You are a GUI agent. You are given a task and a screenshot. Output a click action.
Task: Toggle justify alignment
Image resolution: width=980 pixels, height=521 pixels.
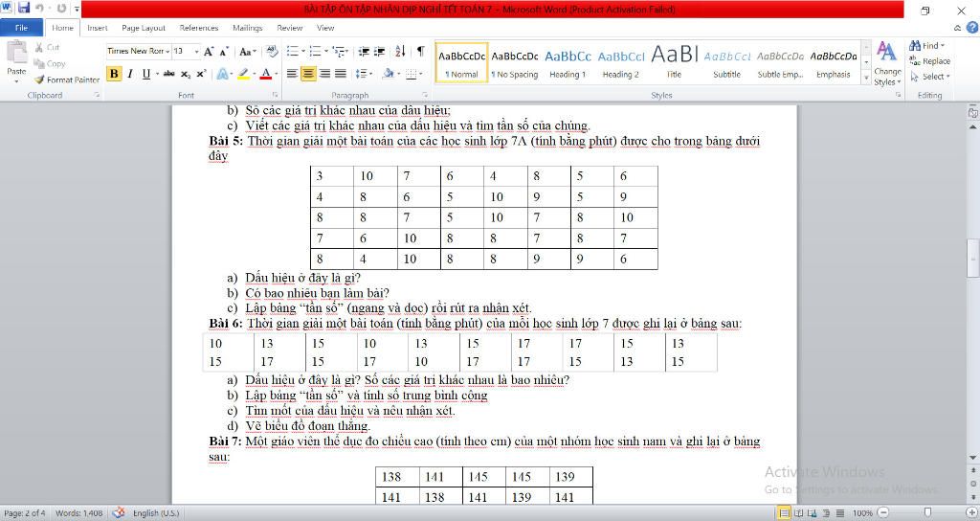pos(341,74)
